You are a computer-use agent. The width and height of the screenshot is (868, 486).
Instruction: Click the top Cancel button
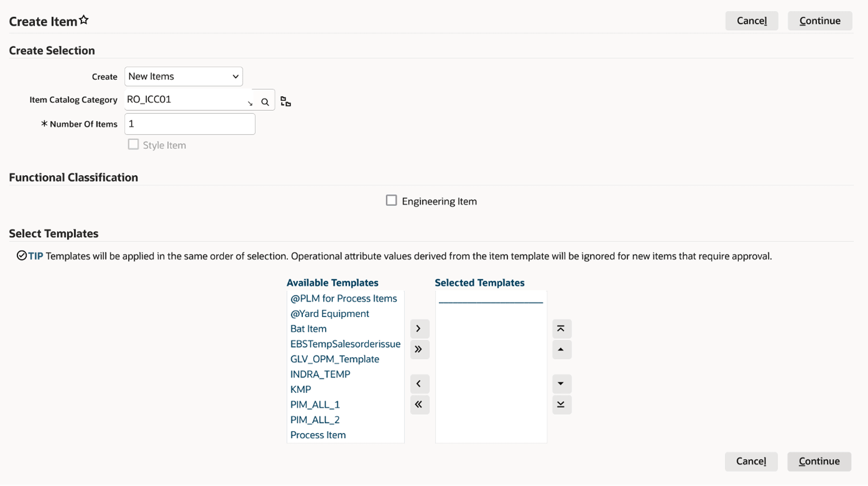click(752, 21)
